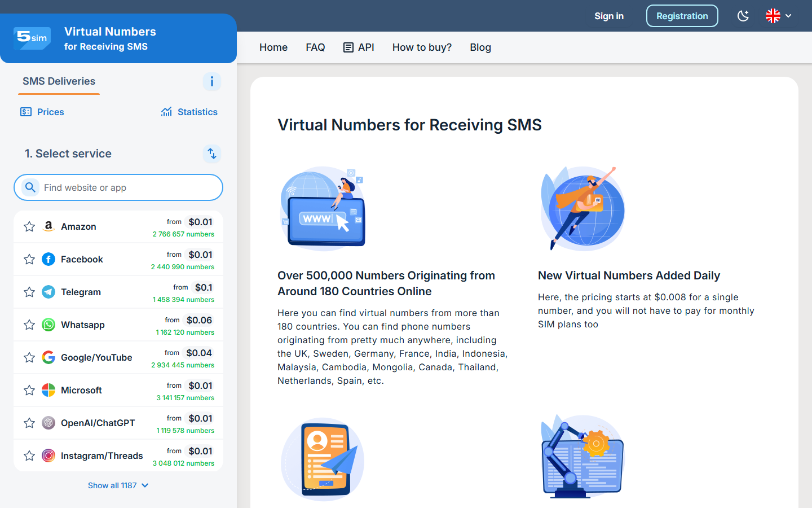The image size is (812, 508).
Task: Click '3 141 157 numbers' under Microsoft
Action: tap(186, 398)
